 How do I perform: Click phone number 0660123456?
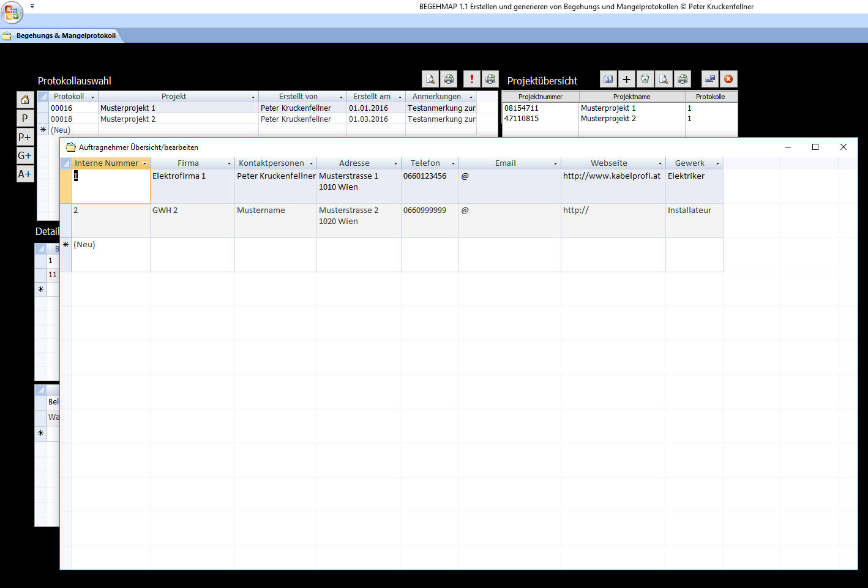tap(430, 186)
